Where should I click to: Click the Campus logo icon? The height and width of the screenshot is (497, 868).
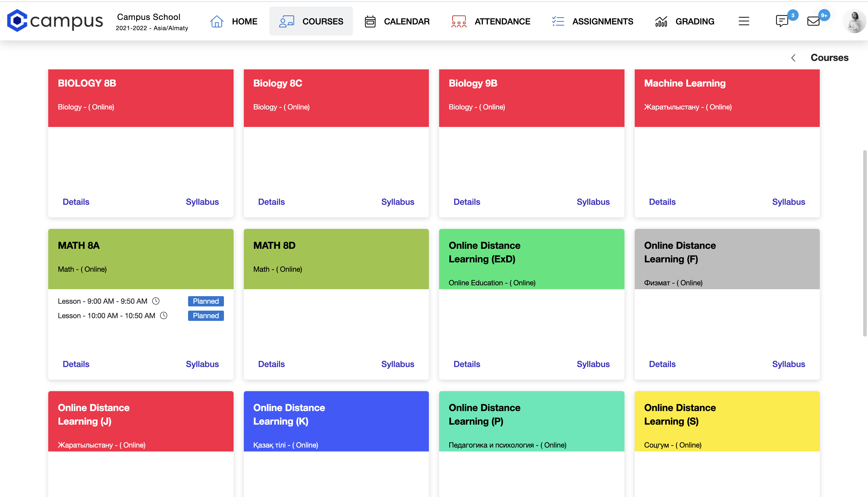(17, 21)
